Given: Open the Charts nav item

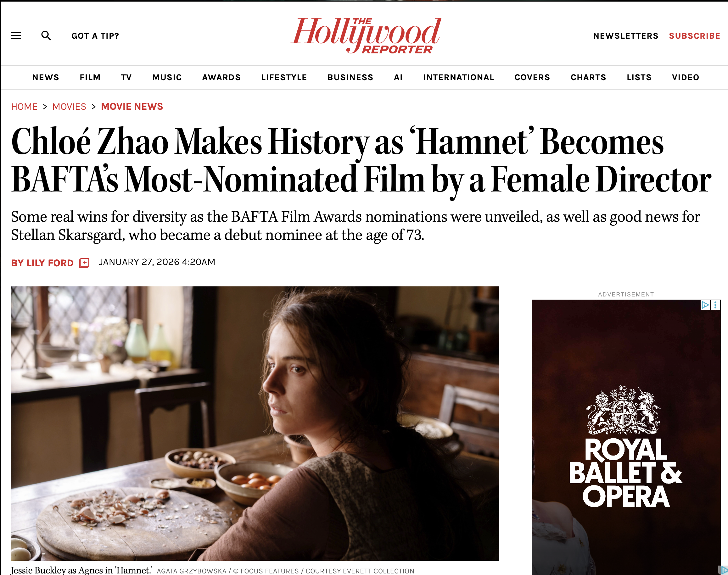Looking at the screenshot, I should (588, 77).
